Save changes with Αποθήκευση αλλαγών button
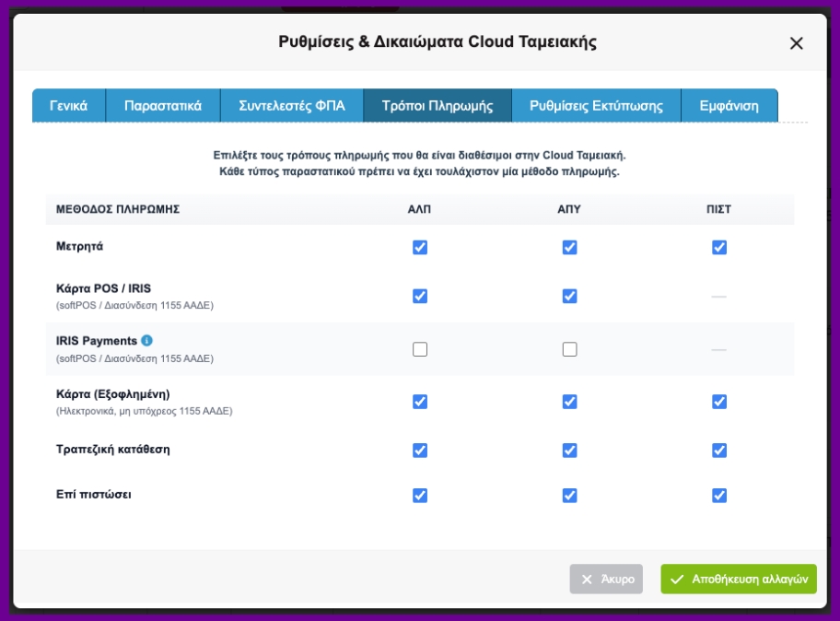Screen dimensions: 840x621 click(x=739, y=579)
